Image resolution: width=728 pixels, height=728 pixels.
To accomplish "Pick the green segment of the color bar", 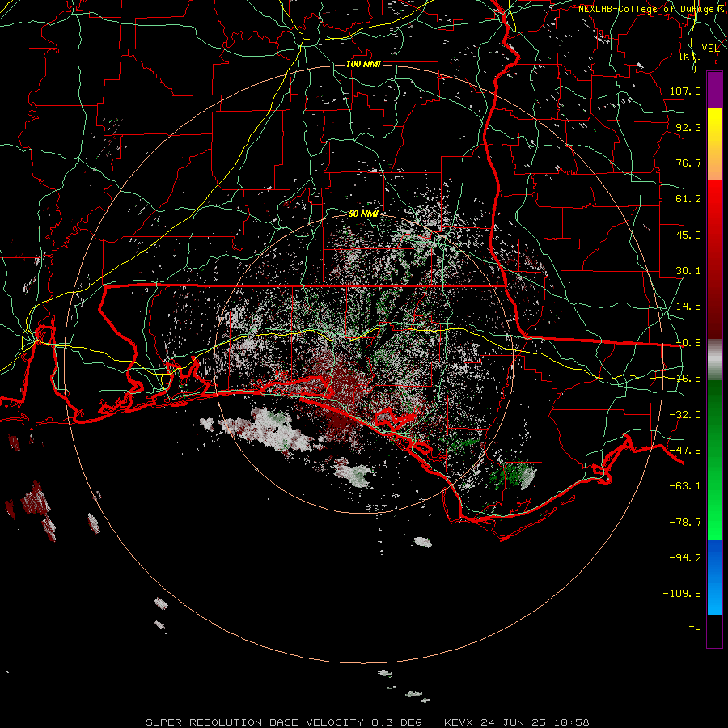I will [x=714, y=460].
